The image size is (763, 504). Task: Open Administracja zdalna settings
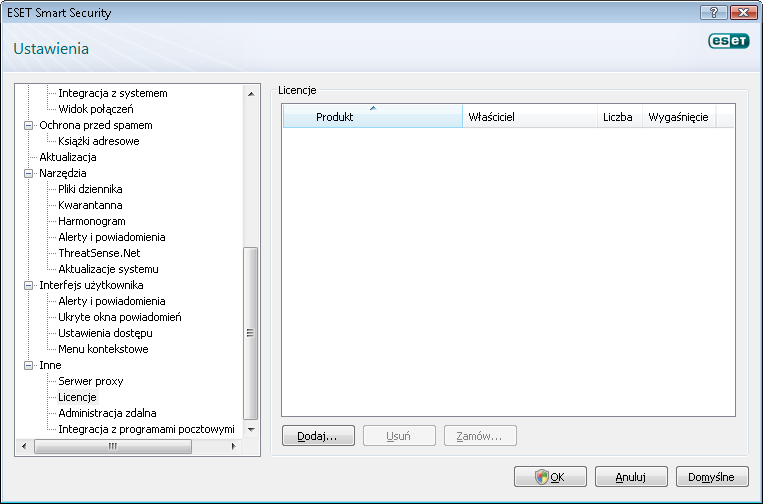108,414
